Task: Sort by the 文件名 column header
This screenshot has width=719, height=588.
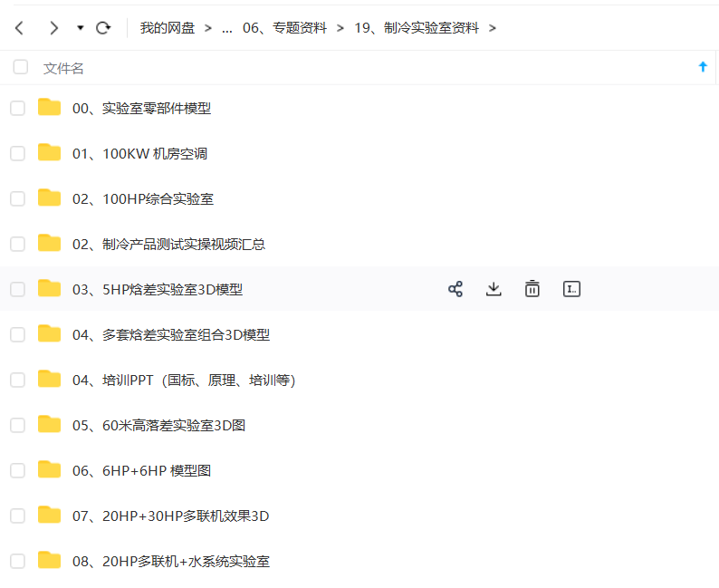Action: (63, 68)
